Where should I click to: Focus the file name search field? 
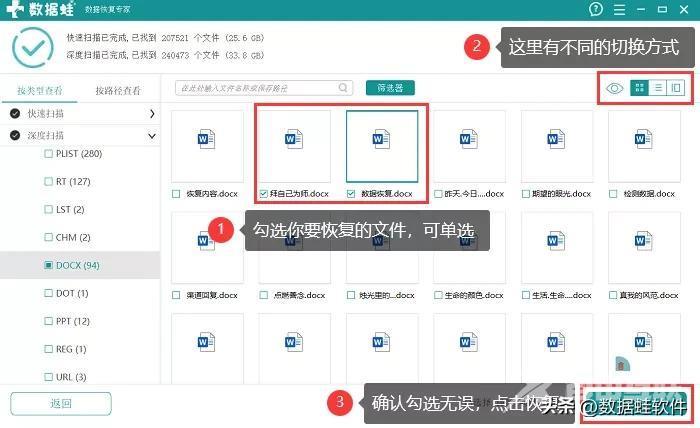tap(263, 88)
